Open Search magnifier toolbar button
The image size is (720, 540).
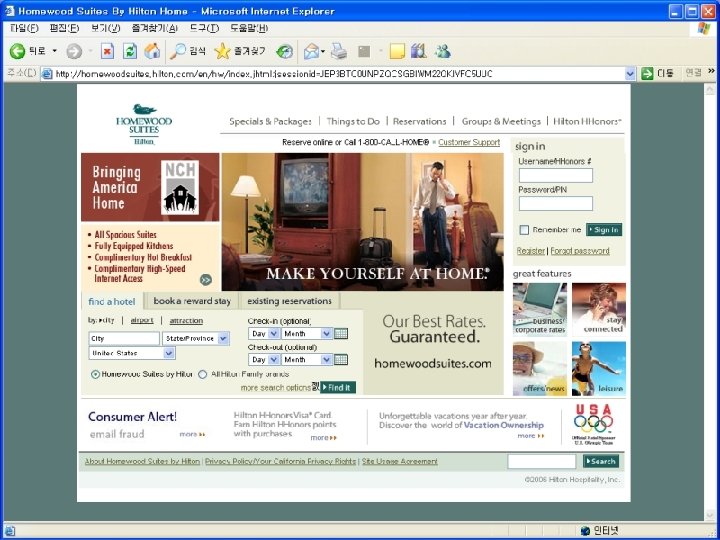pos(187,51)
